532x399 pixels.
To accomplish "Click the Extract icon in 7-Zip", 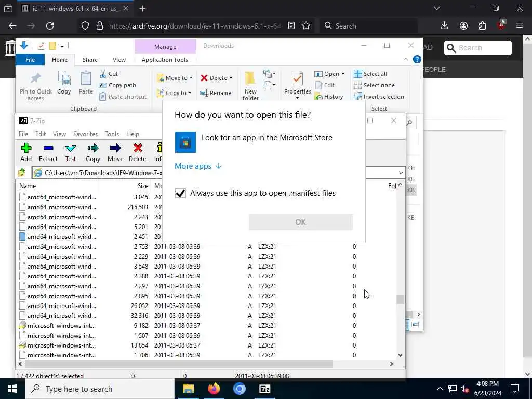I will coord(48,152).
